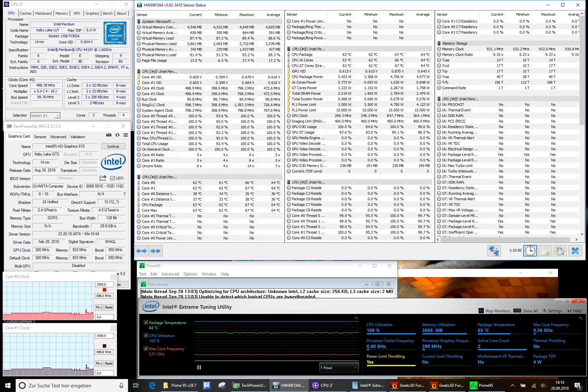This screenshot has height=392, width=588.
Task: Switch to Sensors tab in GPU-Z
Action: (40, 137)
